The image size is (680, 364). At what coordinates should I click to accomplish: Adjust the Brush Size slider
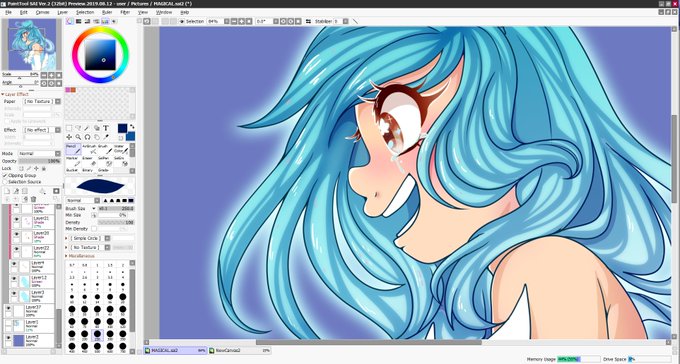[x=116, y=209]
